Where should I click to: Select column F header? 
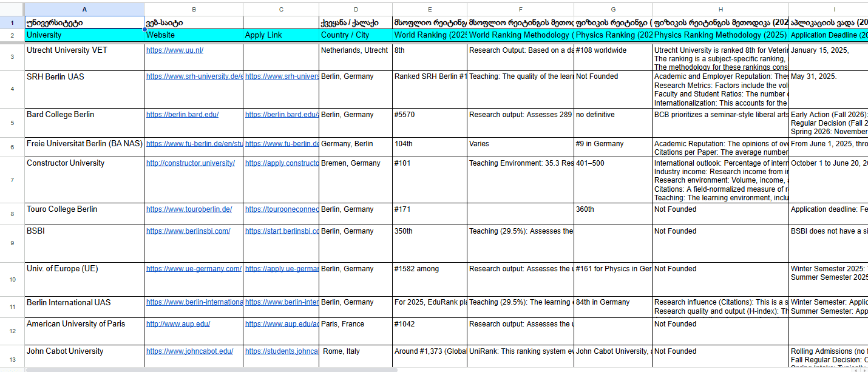click(x=520, y=9)
